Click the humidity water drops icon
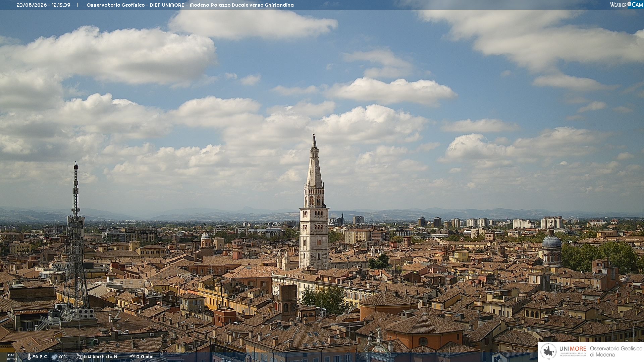The image size is (644, 362). point(55,357)
